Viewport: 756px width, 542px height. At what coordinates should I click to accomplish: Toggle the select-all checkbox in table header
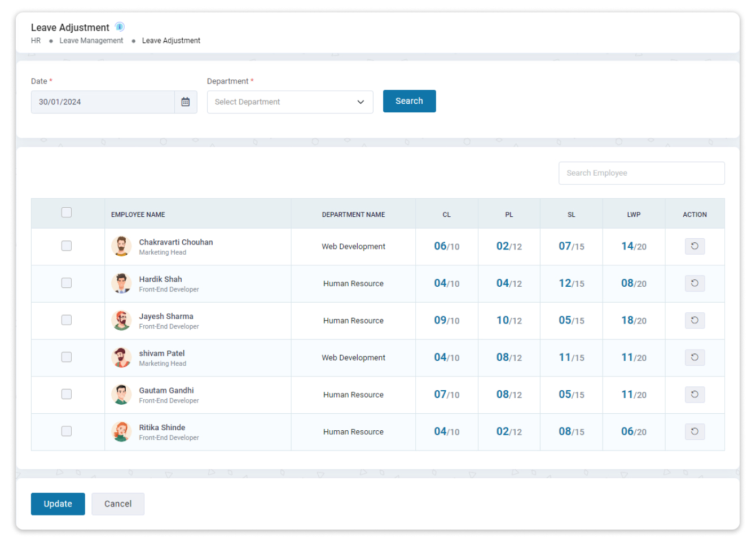point(67,213)
